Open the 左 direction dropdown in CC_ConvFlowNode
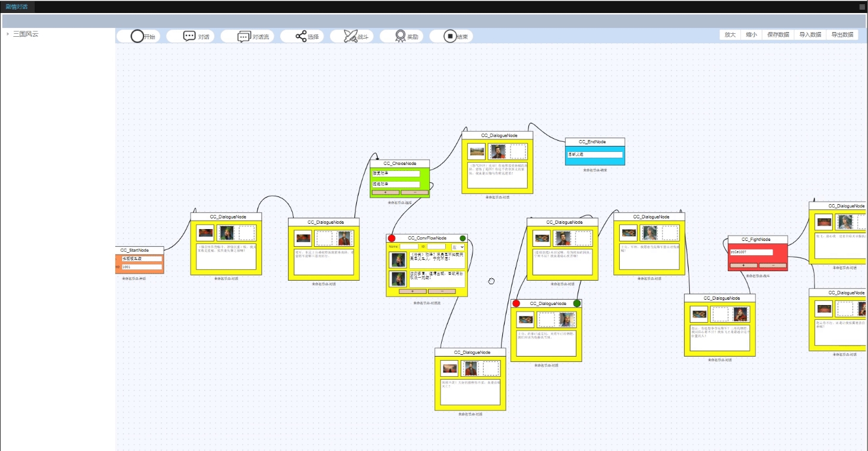The width and height of the screenshot is (868, 451). tap(458, 246)
